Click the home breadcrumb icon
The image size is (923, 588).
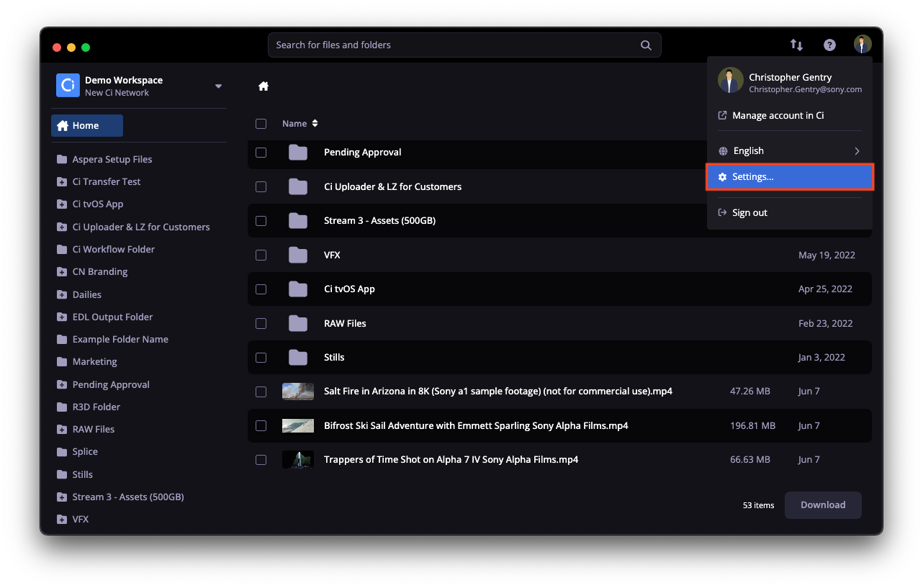[264, 86]
